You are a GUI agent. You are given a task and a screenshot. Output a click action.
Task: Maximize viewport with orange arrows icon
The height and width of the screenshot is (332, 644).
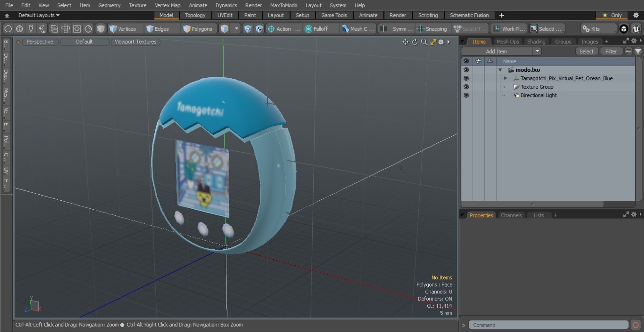pos(433,42)
